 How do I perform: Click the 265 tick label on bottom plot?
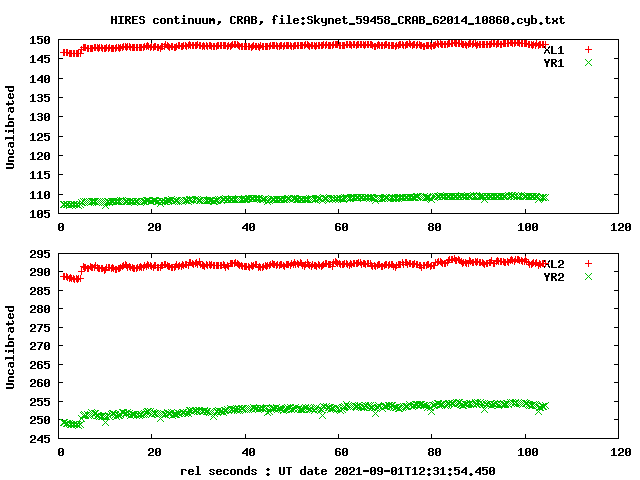click(40, 365)
